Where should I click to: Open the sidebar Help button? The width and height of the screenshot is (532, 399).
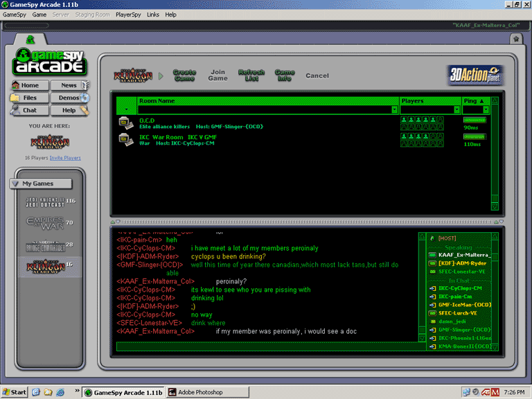tap(69, 110)
